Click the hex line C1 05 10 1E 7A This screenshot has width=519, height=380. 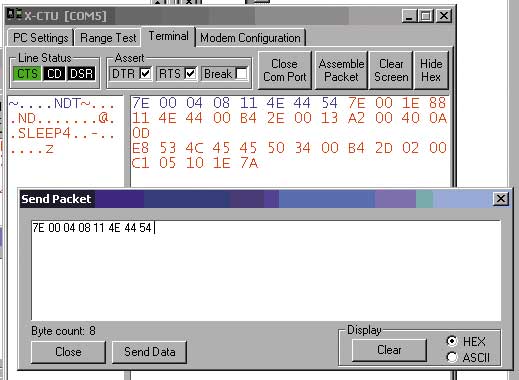[x=195, y=163]
